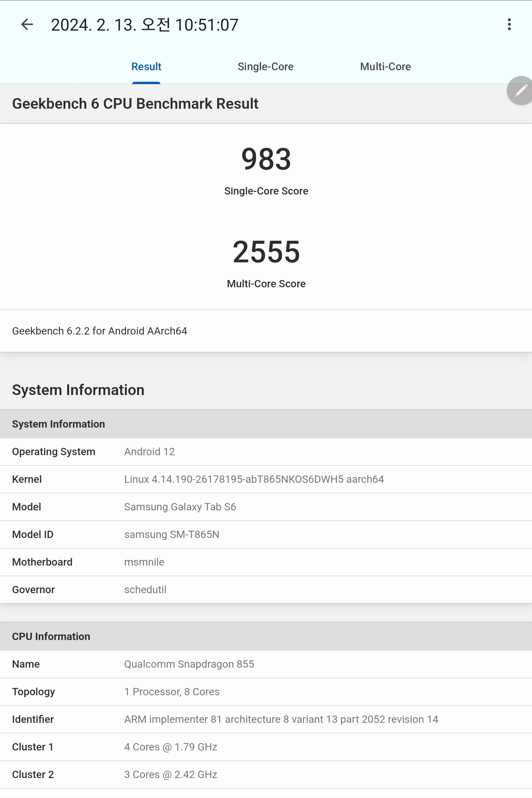Tap the Single-Core Score label
Image resolution: width=532 pixels, height=798 pixels.
(266, 191)
